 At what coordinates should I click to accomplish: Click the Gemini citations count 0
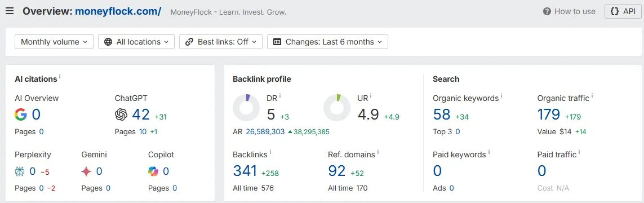click(99, 171)
